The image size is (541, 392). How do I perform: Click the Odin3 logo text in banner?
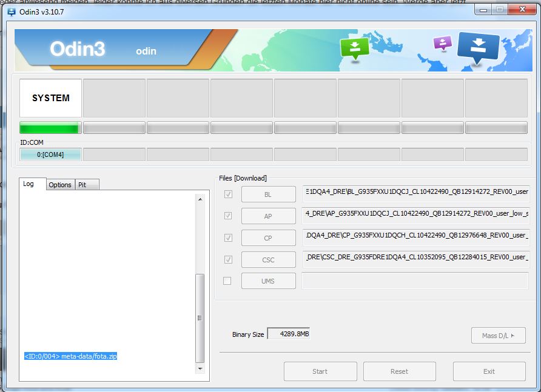coord(77,48)
